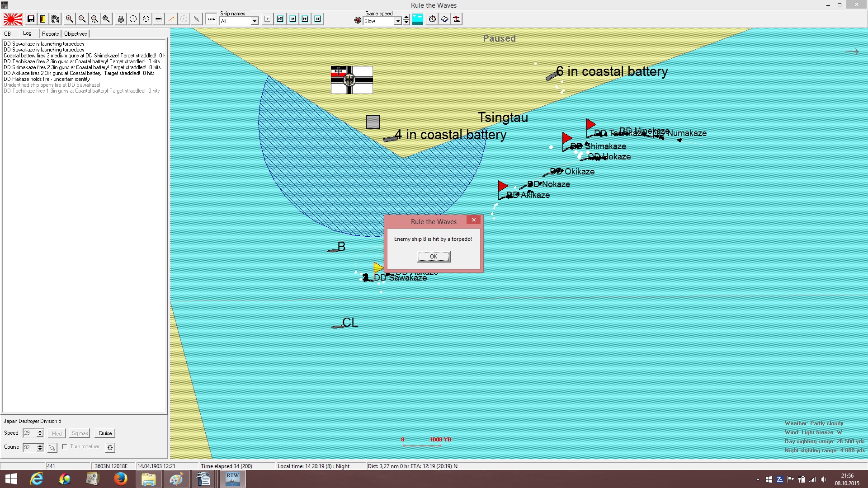
Task: Click the sinking ship icon in toolbar
Action: 457,19
